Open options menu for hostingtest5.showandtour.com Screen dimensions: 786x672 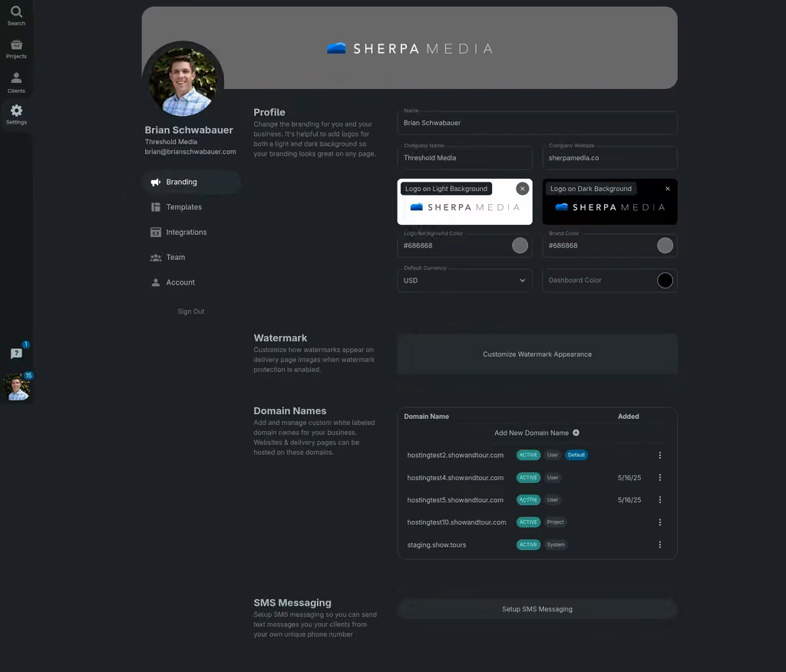[659, 499]
